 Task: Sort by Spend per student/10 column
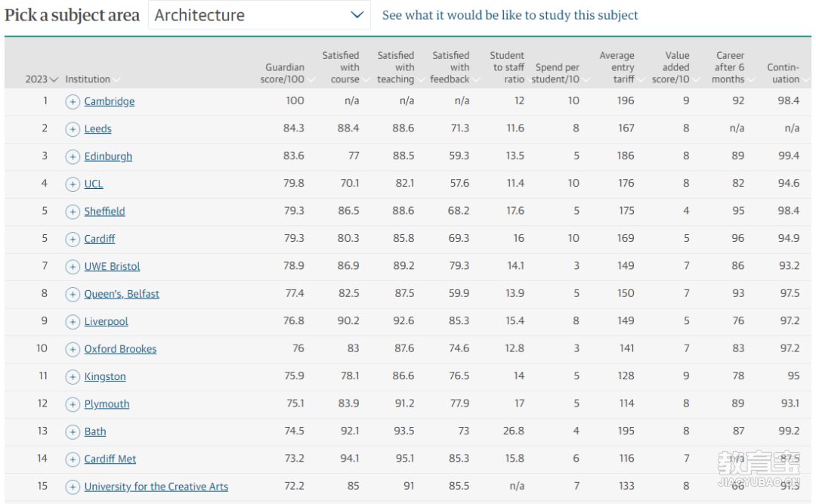(560, 73)
